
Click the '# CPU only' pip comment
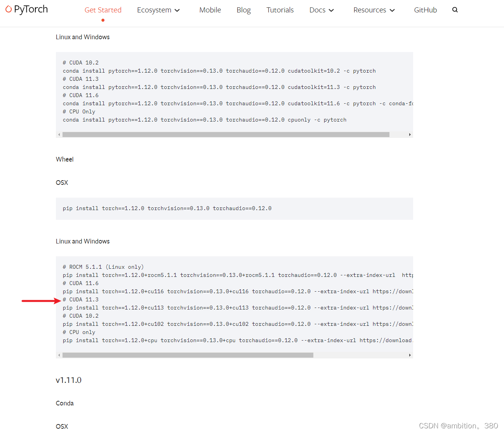click(79, 332)
